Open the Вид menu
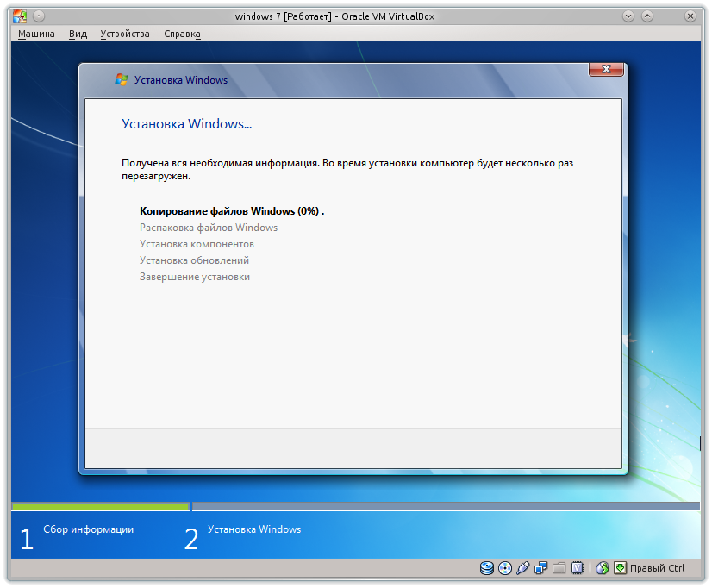Viewport: 712px width, 588px height. [x=77, y=34]
